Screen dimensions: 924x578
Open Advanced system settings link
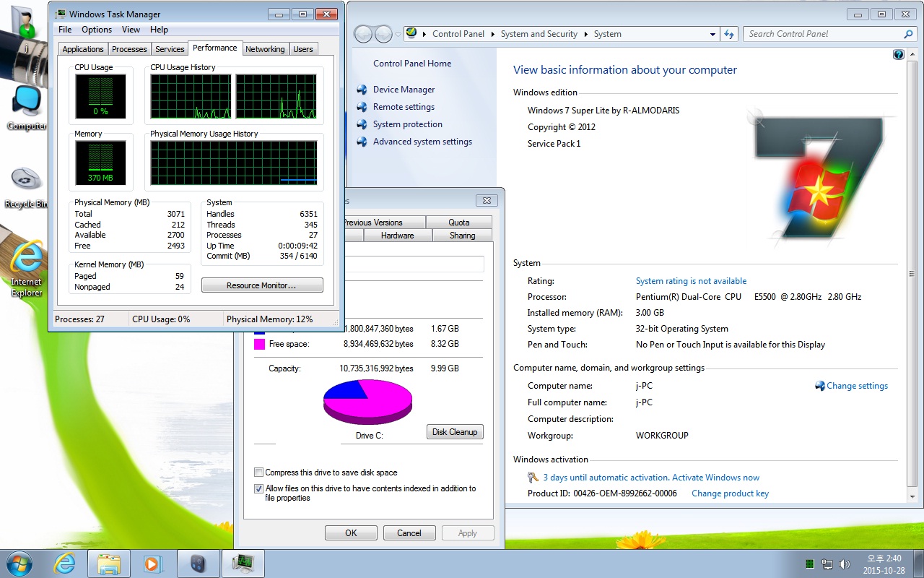pos(422,142)
